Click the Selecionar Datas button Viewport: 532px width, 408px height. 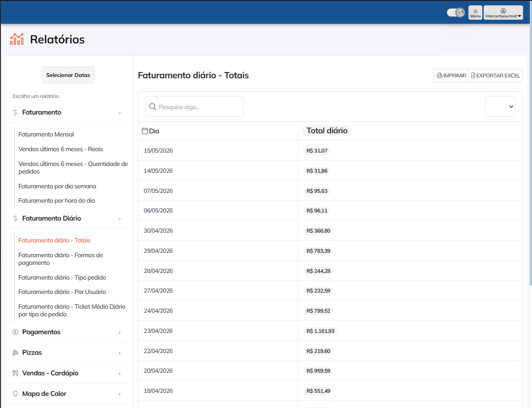tap(68, 75)
